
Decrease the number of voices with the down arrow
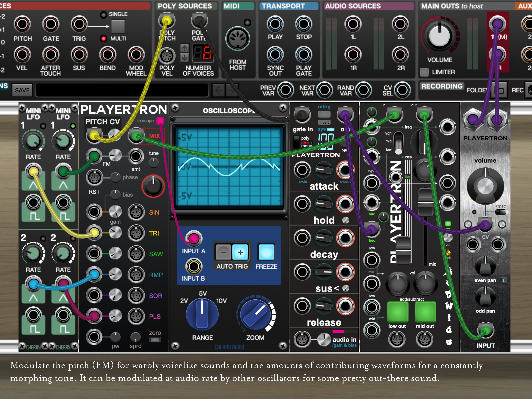click(185, 58)
